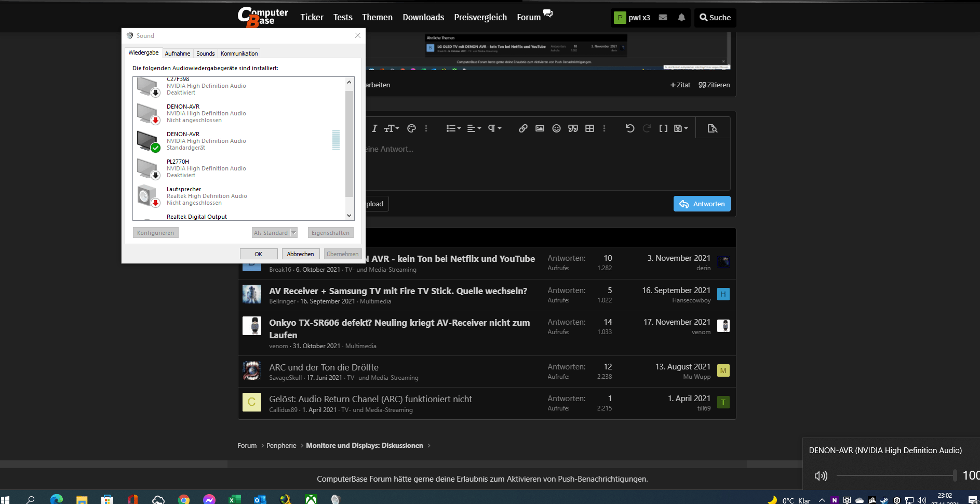Open Excel from the taskbar
The height and width of the screenshot is (504, 980).
pyautogui.click(x=235, y=499)
